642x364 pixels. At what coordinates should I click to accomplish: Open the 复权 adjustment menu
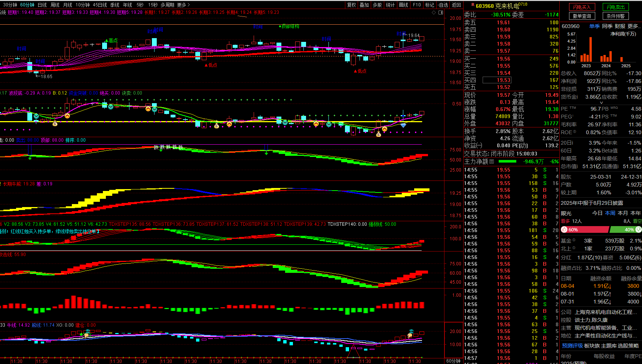pyautogui.click(x=352, y=5)
